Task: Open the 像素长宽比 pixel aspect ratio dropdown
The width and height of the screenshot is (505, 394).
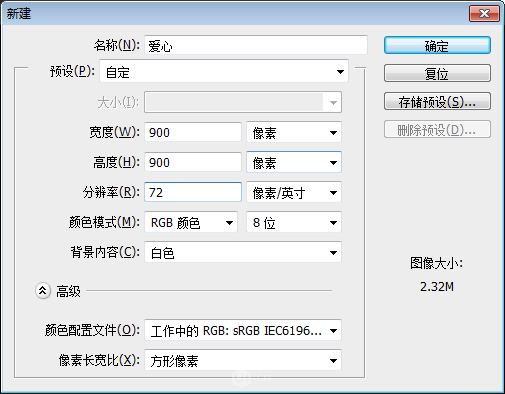Action: 243,360
